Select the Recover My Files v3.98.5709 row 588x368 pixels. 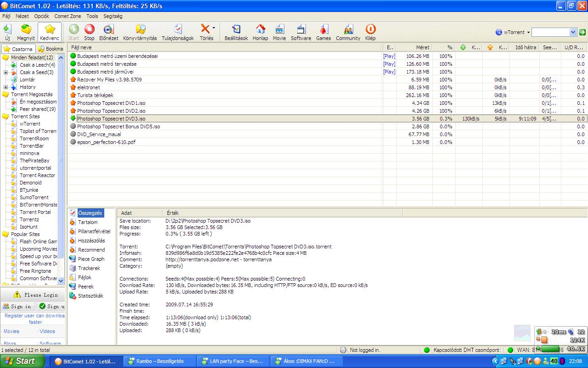click(328, 80)
